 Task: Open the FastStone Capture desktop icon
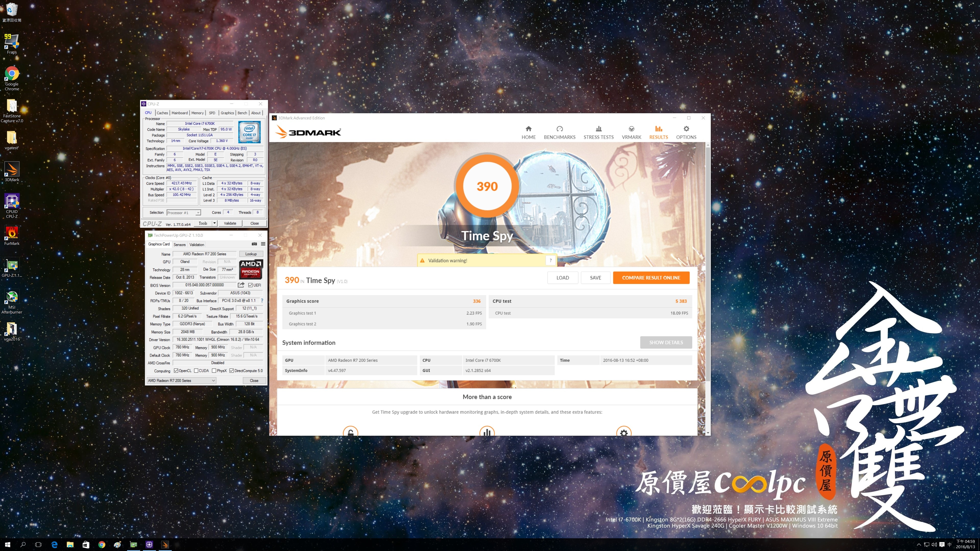pos(12,111)
